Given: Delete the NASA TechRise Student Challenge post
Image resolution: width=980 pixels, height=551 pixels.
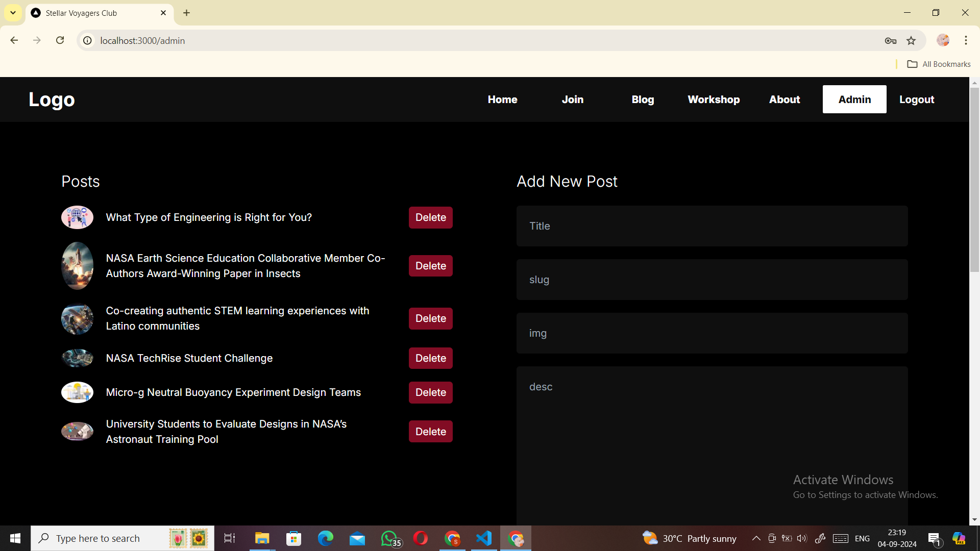Looking at the screenshot, I should click(x=430, y=358).
